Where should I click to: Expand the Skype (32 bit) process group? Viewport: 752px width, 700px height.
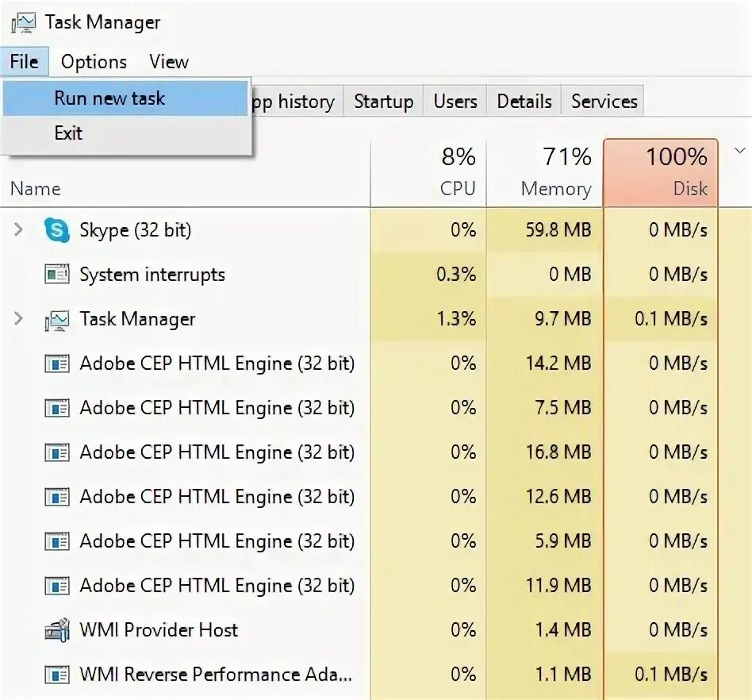[19, 230]
